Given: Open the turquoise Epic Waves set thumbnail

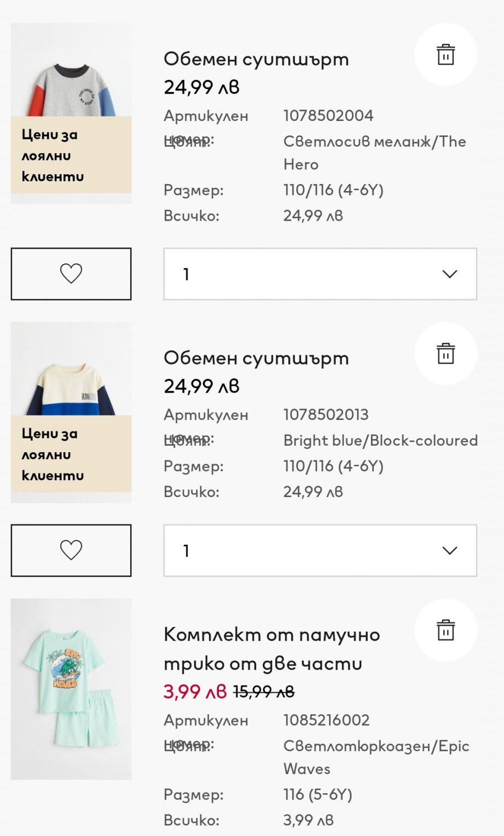Looking at the screenshot, I should (71, 689).
